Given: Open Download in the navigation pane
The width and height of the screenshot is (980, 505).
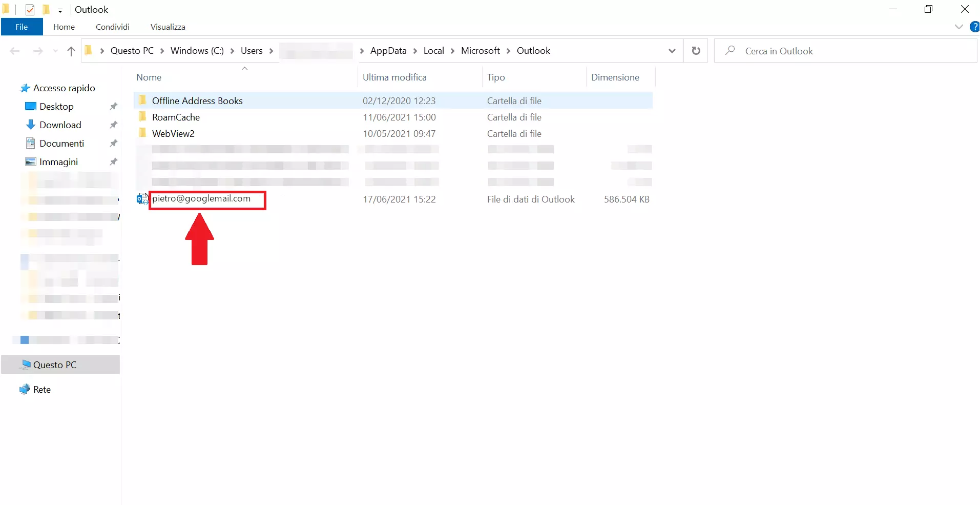Looking at the screenshot, I should click(x=60, y=125).
